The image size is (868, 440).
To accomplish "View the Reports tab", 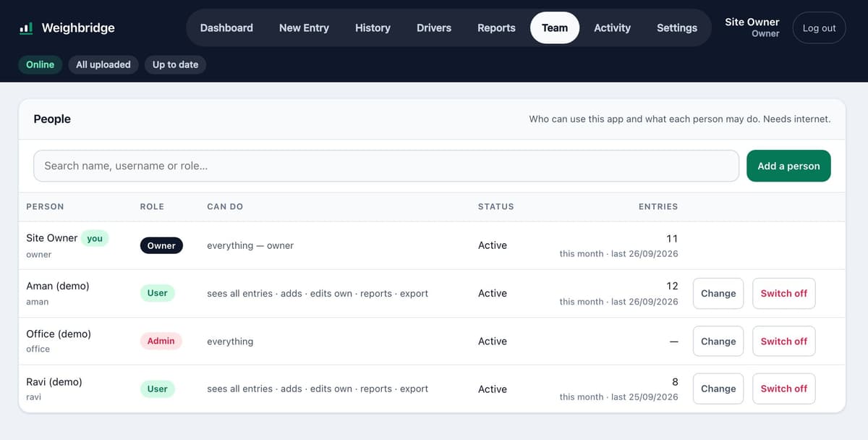I will [x=496, y=27].
